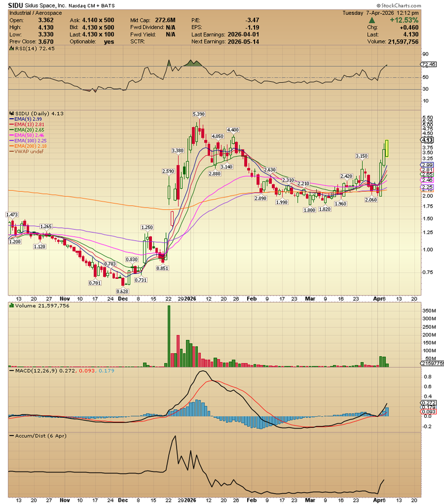Click the 1.473 price label at chart start
Screen dimensions: 444x504
(x=12, y=214)
